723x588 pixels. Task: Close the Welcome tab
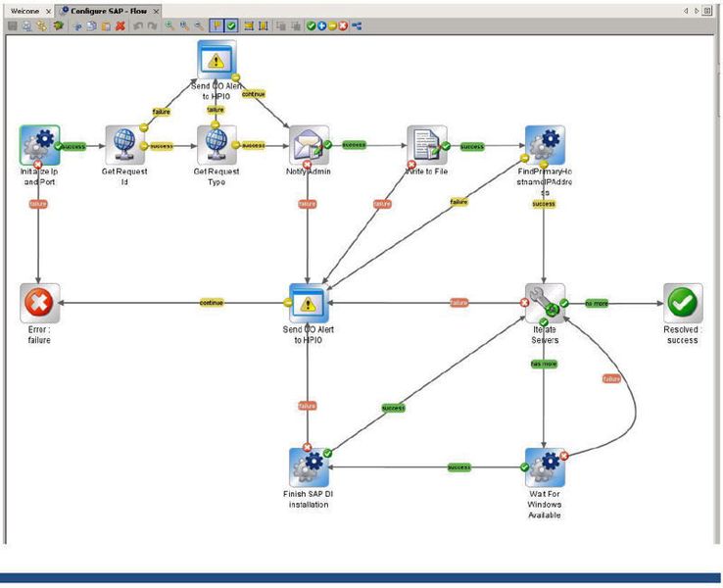coord(48,11)
